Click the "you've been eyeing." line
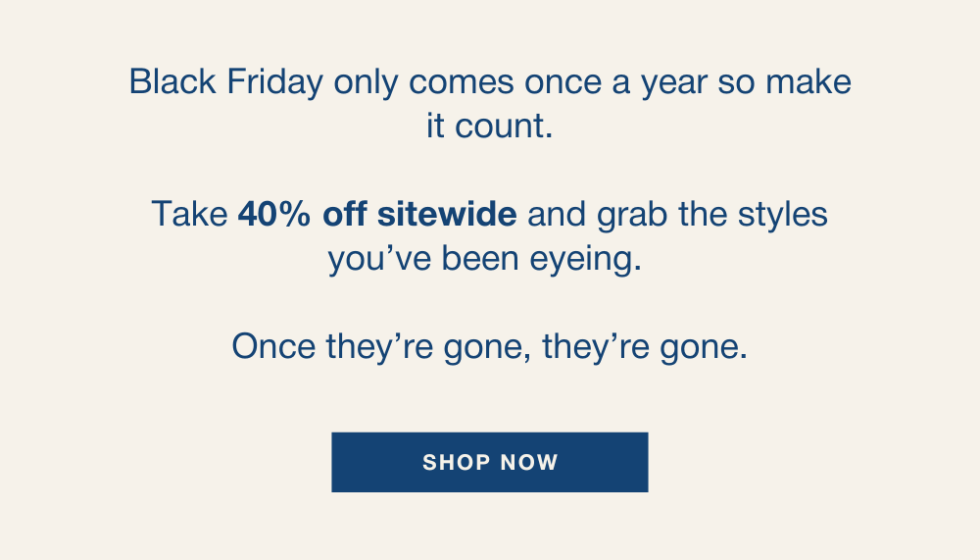The image size is (980, 560). 489,259
